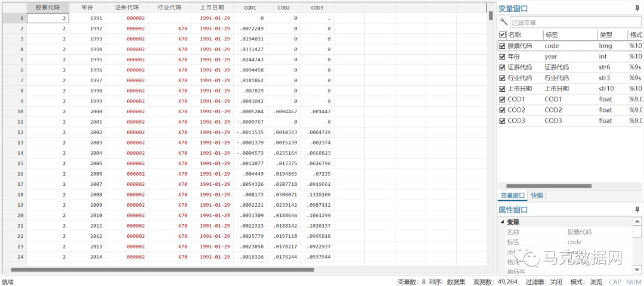Screen dimensions: 644x286
Task: Click COD2 cell .0004467
Action: tap(283, 111)
